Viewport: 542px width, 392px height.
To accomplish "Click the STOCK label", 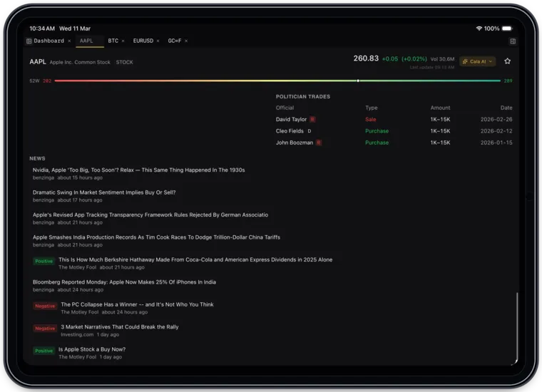I will (x=124, y=62).
